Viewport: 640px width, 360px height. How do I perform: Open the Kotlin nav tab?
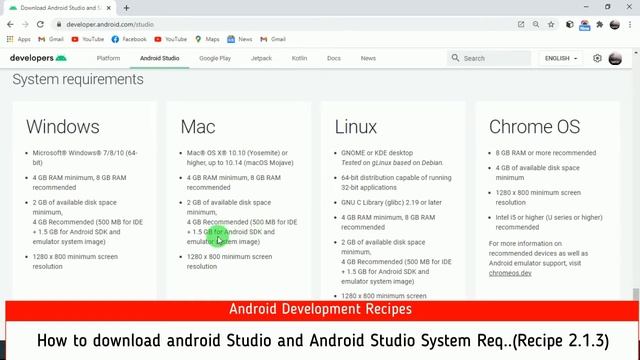[x=299, y=58]
